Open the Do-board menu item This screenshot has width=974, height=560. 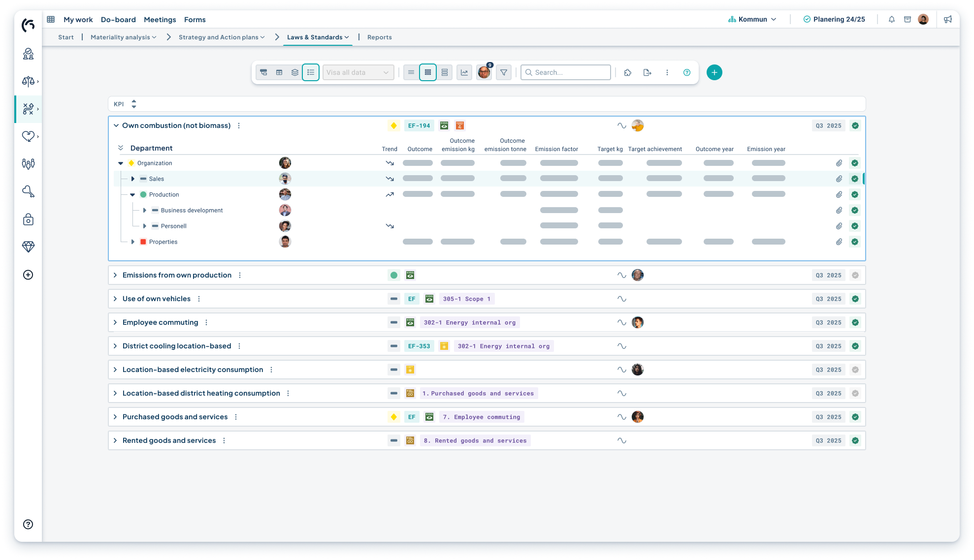pyautogui.click(x=118, y=20)
